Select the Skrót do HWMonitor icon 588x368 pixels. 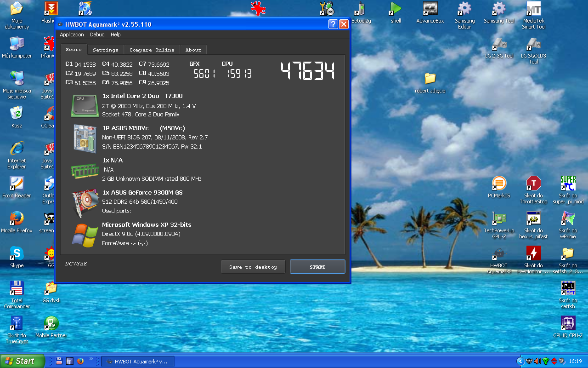tap(533, 260)
